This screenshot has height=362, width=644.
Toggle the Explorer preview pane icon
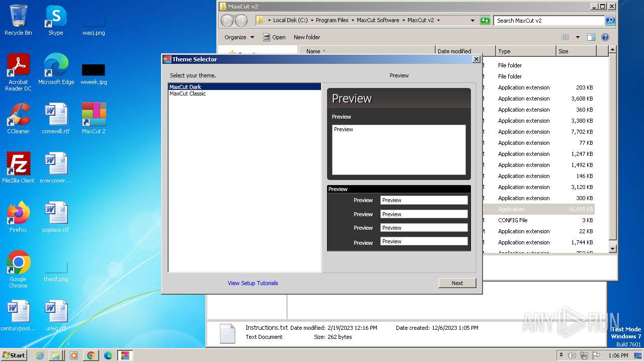tap(591, 37)
